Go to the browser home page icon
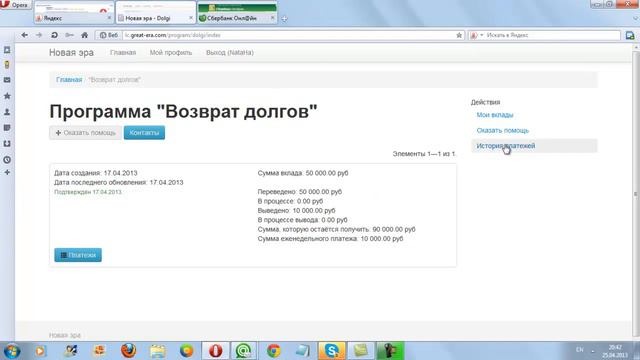Screen dimensions: 640x360 tap(84, 35)
